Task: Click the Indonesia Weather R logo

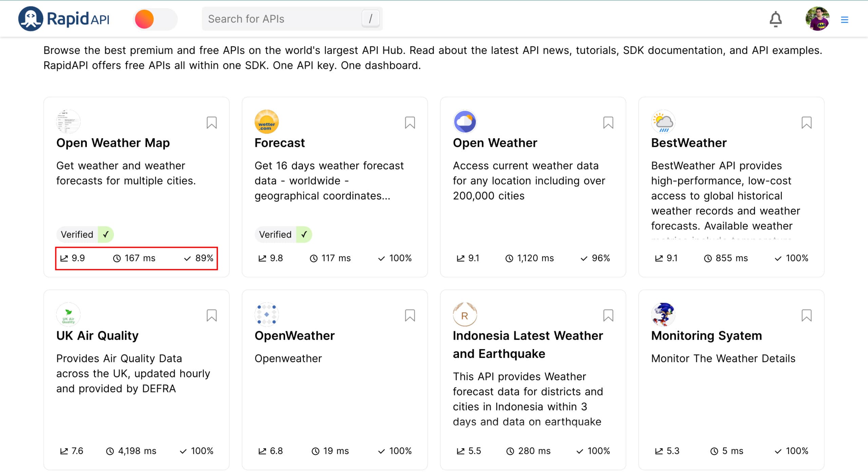Action: click(465, 314)
